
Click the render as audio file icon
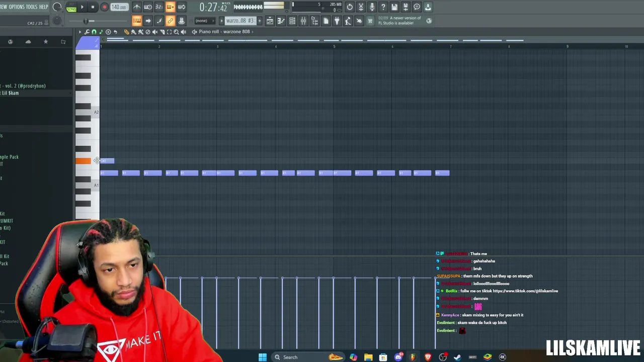pos(406,7)
